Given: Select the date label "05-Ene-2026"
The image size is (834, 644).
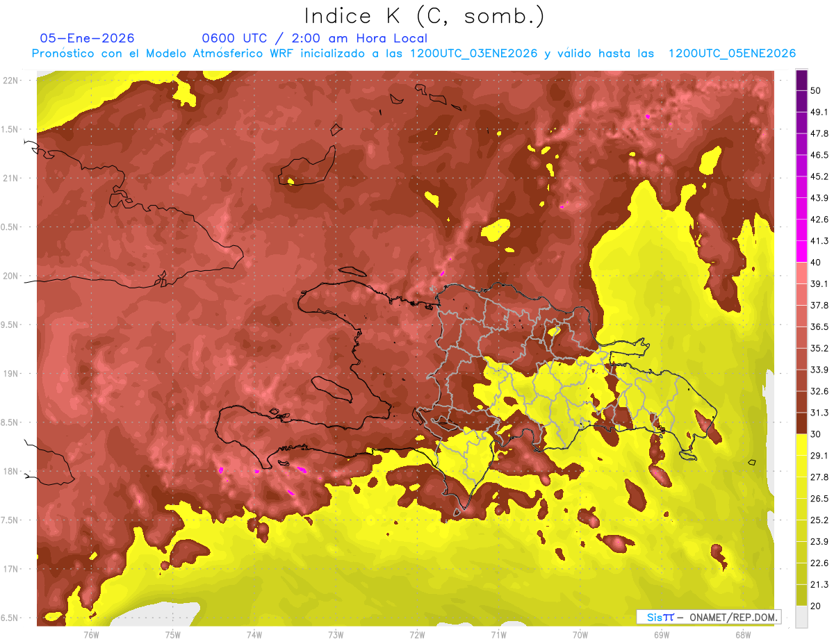Looking at the screenshot, I should point(87,38).
